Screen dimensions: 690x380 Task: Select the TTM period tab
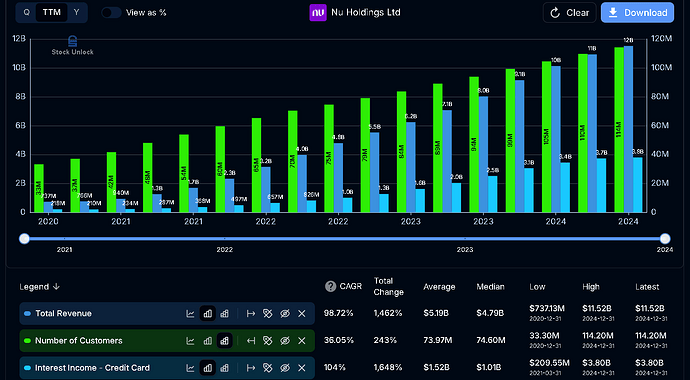point(51,12)
